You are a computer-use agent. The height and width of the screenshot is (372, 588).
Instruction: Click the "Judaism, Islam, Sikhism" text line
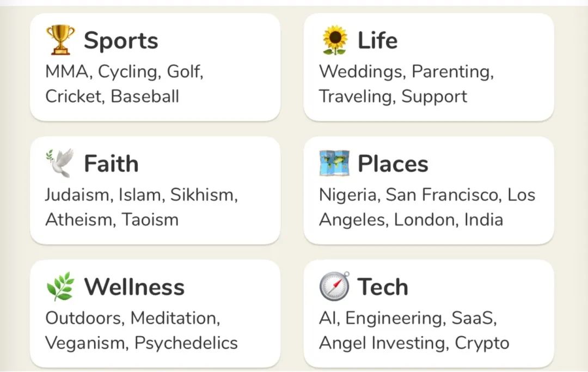(x=142, y=195)
